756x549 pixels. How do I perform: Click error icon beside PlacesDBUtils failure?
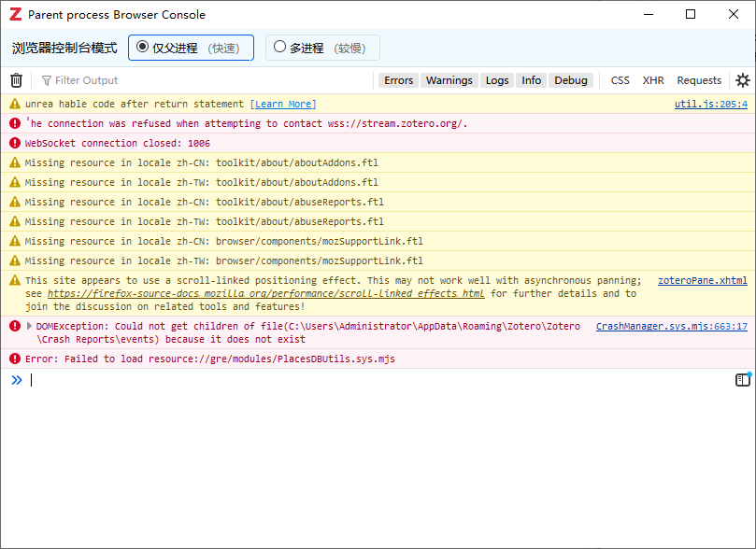tap(15, 359)
